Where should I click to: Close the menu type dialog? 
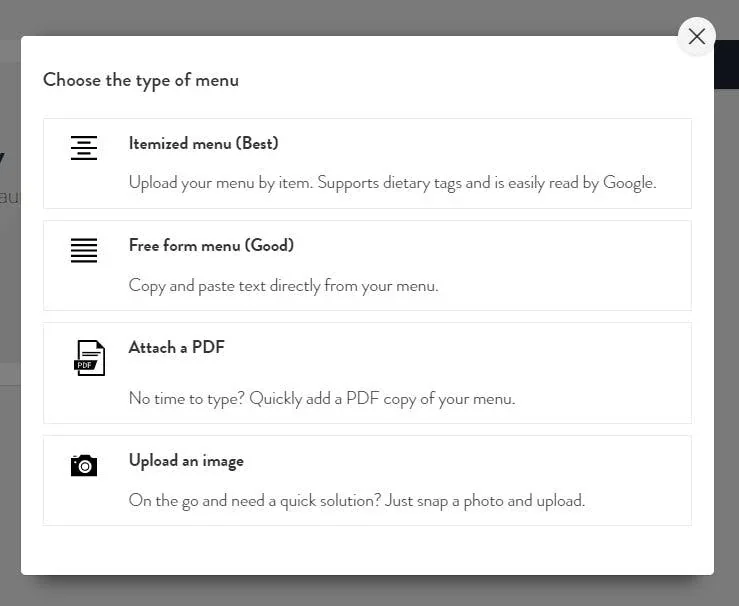tap(697, 36)
